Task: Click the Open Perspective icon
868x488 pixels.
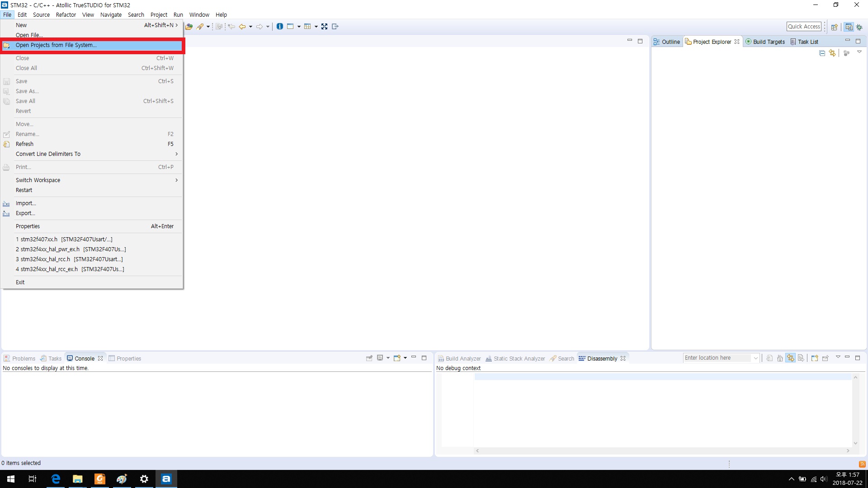Action: [835, 27]
